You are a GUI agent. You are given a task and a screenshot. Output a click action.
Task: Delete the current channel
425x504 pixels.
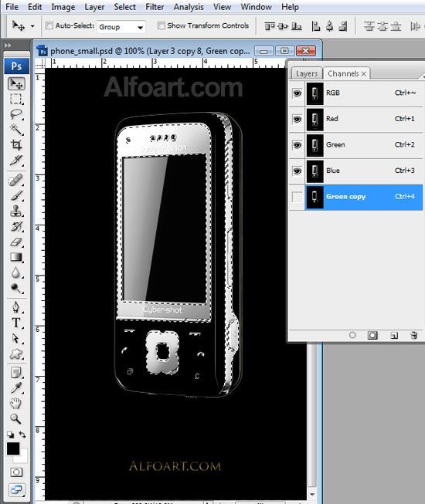[414, 335]
